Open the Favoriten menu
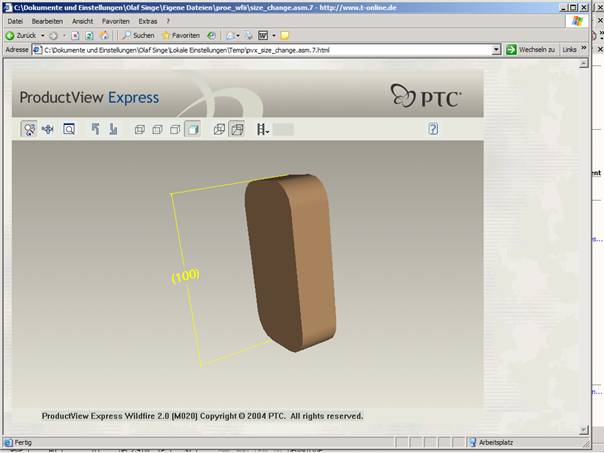This screenshot has height=453, width=604. pos(116,21)
